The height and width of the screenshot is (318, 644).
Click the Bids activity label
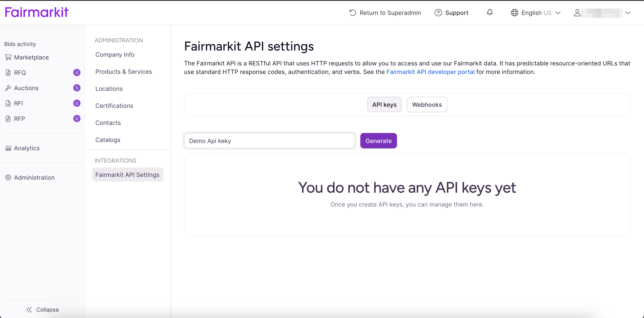click(20, 44)
